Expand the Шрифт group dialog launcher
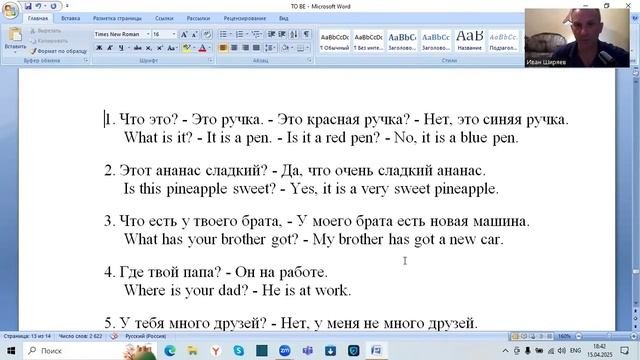This screenshot has height=360, width=640. tap(211, 60)
